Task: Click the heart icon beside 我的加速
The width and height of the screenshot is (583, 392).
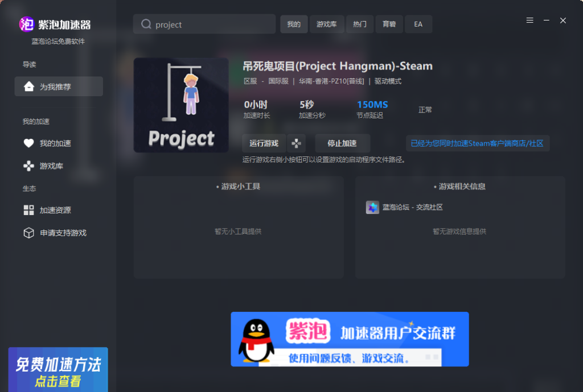Action: pyautogui.click(x=28, y=143)
